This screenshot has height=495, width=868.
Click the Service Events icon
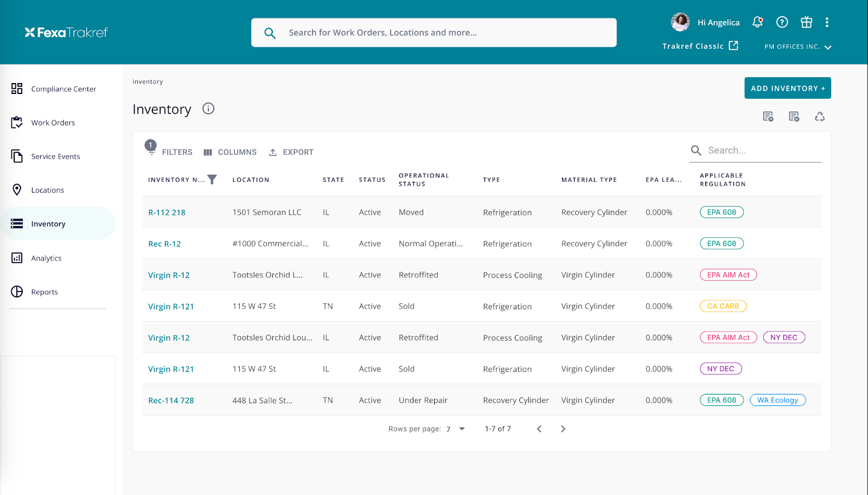(17, 156)
